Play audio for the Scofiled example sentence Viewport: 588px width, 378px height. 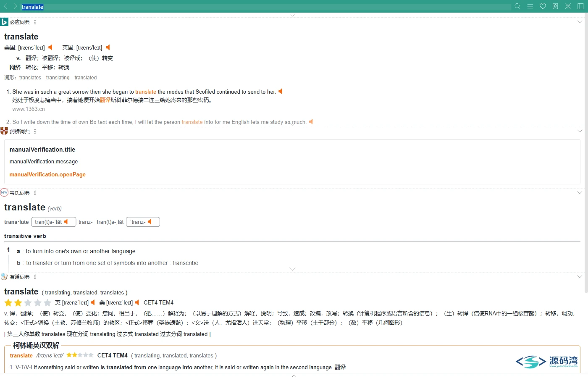pos(281,92)
